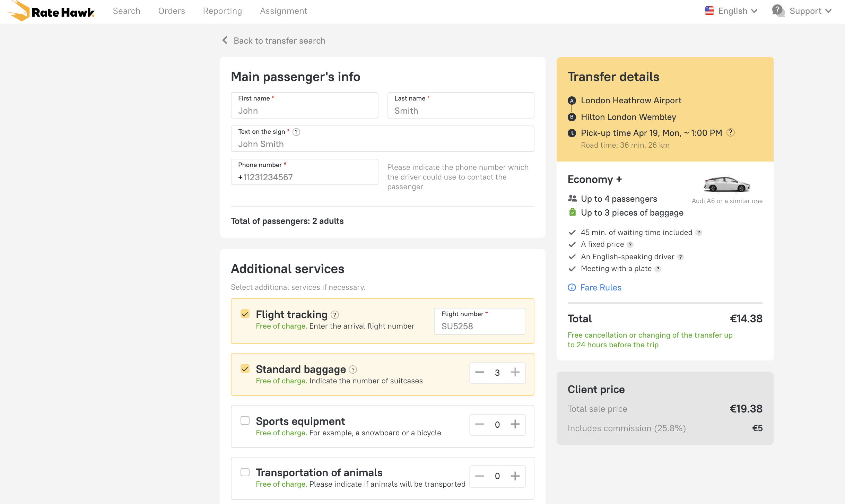
Task: Increase Transportation of animals count
Action: pos(515,476)
